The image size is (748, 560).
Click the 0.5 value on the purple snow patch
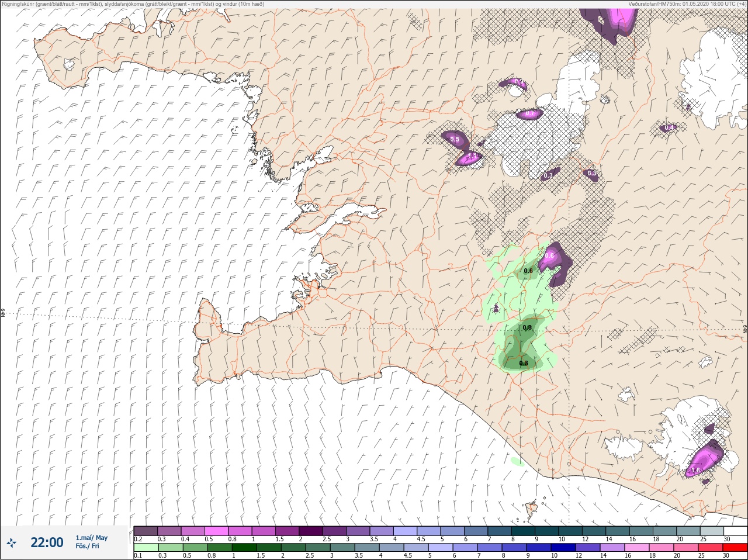click(455, 139)
